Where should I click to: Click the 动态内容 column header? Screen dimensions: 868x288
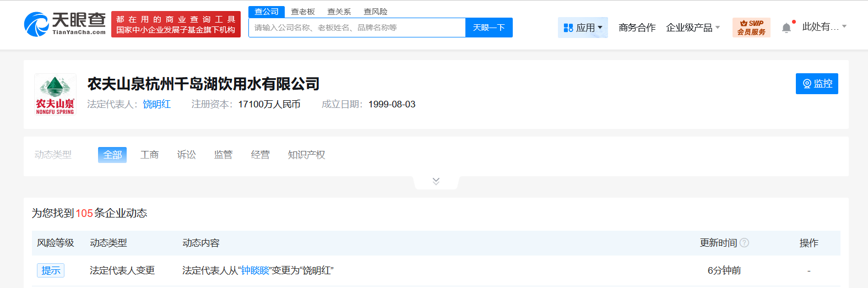point(201,243)
